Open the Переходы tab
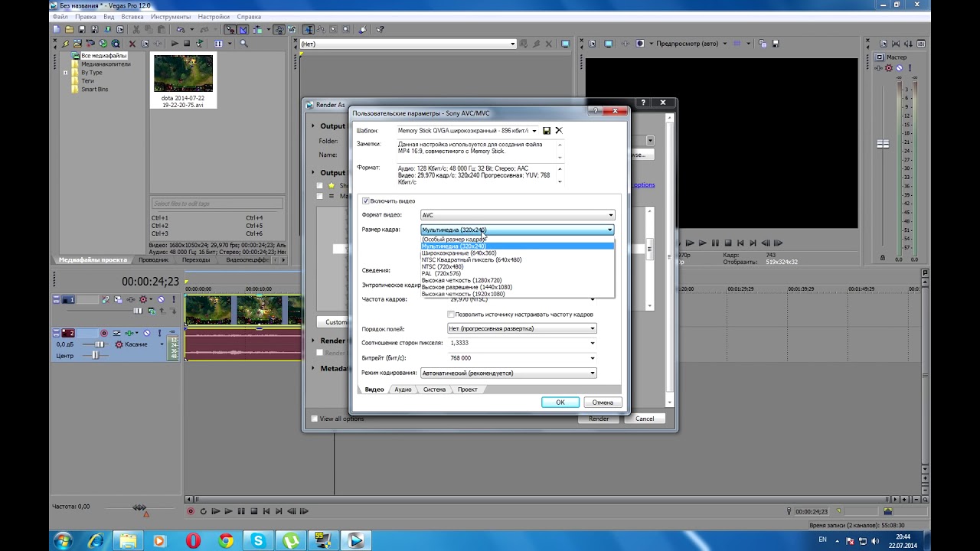Viewport: 980px width, 551px height. click(196, 259)
